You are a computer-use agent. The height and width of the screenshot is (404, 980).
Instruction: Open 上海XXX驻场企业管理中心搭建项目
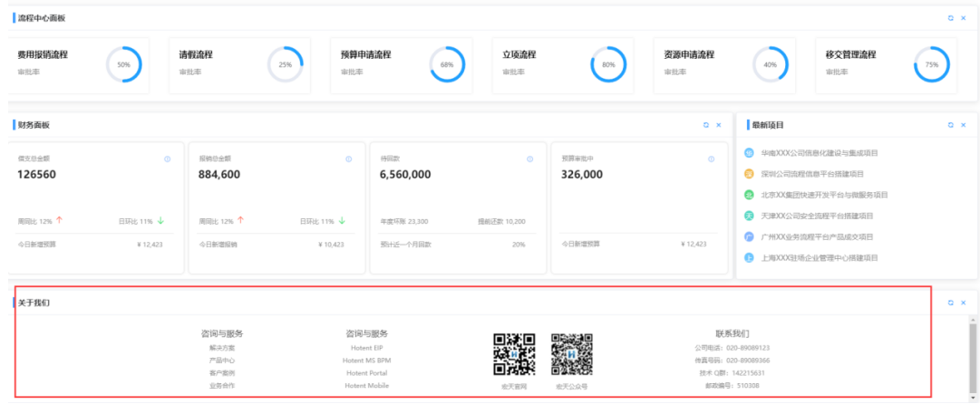coord(820,258)
